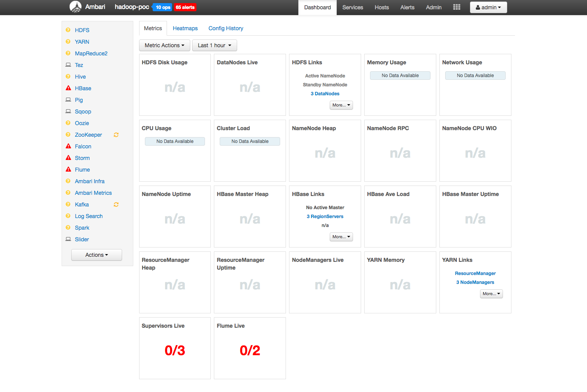Screen dimensions: 587x392
Task: Click the alert icon next to Falcon
Action: pyautogui.click(x=68, y=146)
